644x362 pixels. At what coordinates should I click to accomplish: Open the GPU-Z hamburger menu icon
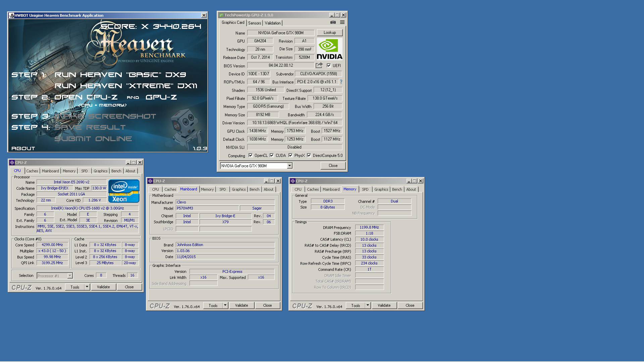pyautogui.click(x=342, y=22)
